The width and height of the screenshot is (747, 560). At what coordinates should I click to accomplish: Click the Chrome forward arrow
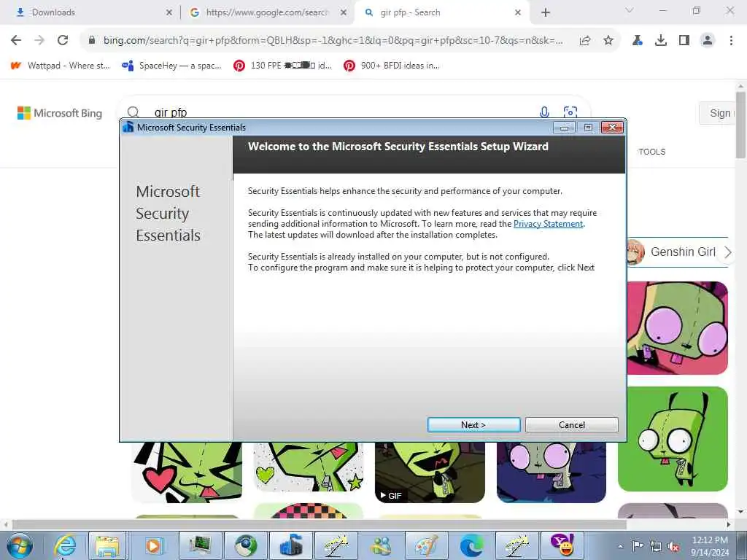pos(39,41)
